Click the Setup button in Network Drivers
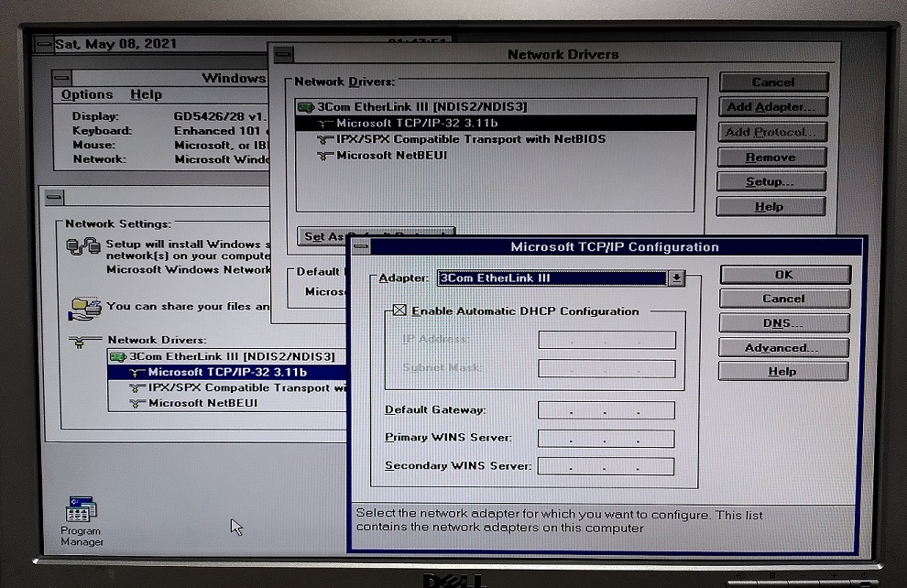 (x=770, y=181)
